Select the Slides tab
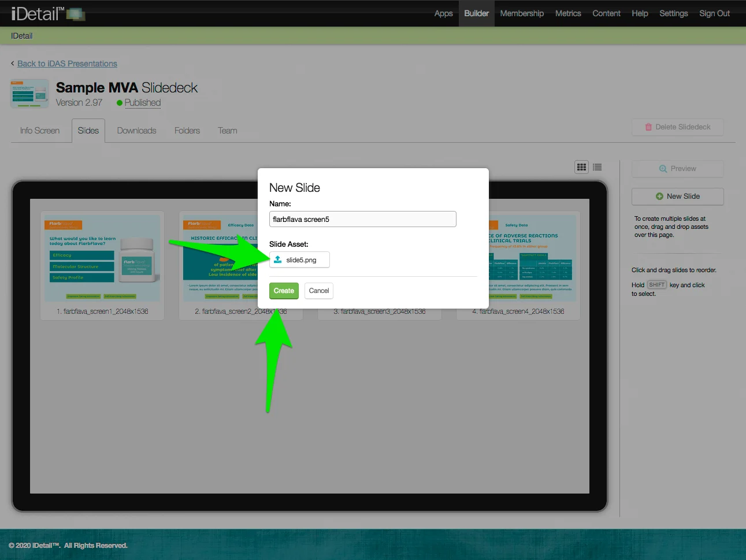 pyautogui.click(x=88, y=131)
